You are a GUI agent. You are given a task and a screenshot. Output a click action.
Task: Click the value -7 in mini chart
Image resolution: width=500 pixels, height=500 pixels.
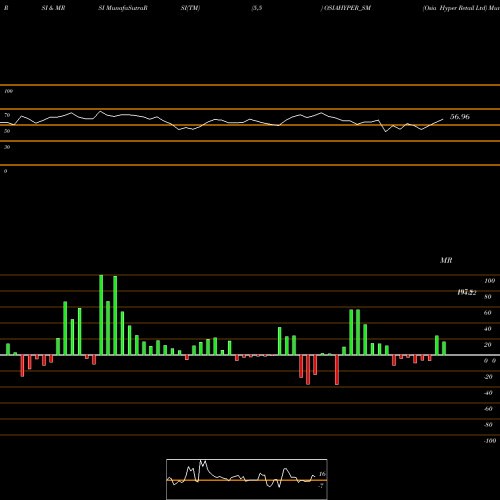[321, 486]
